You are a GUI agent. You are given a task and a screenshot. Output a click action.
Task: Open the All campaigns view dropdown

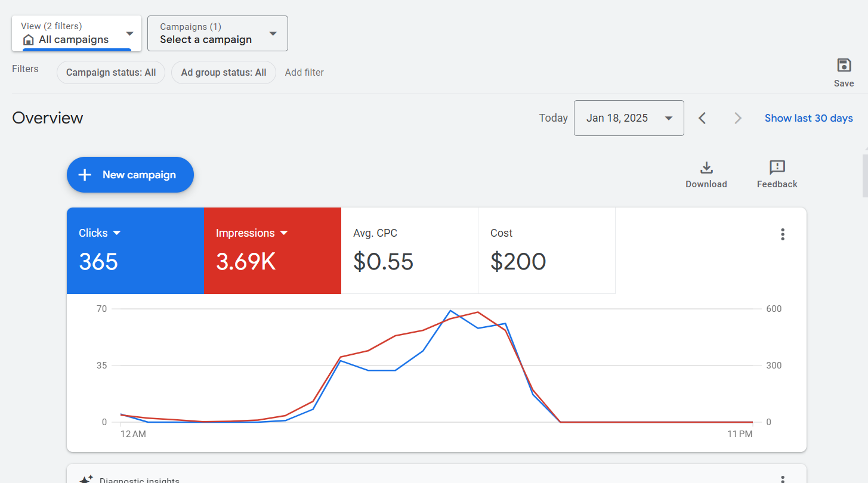click(76, 34)
